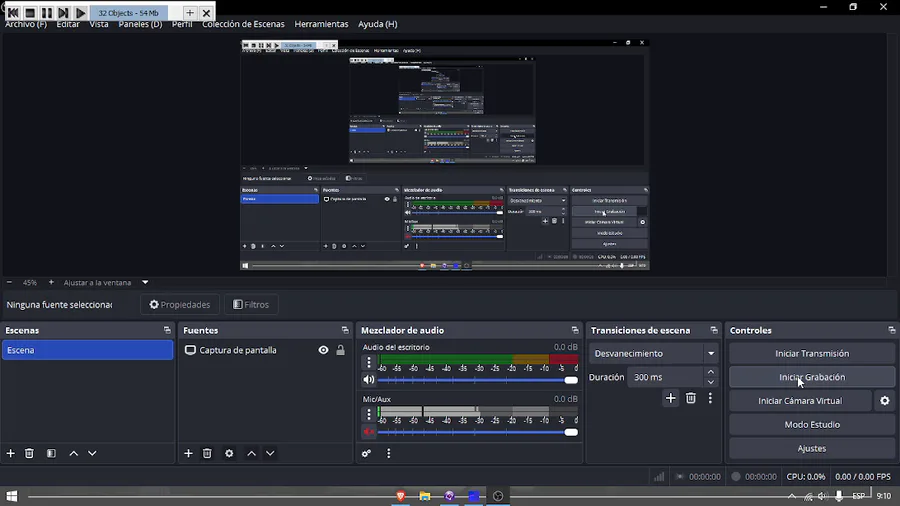
Task: Open Mic/Aux options three-dot menu
Action: click(x=369, y=414)
